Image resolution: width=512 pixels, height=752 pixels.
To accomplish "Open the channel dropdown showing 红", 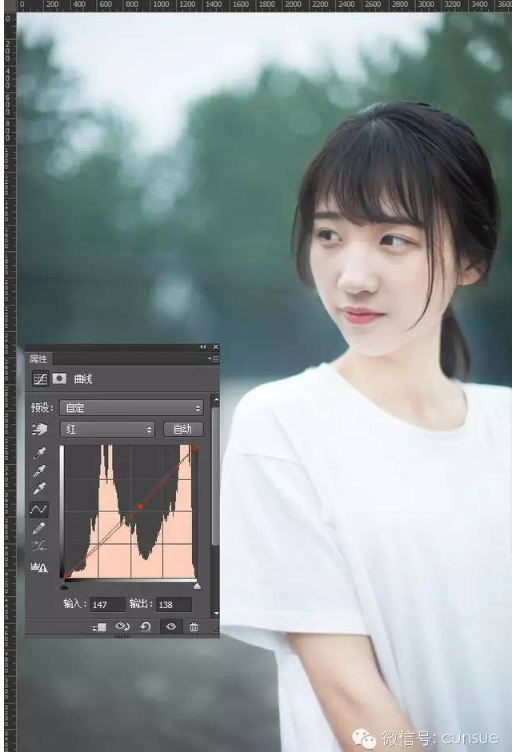I will (107, 429).
